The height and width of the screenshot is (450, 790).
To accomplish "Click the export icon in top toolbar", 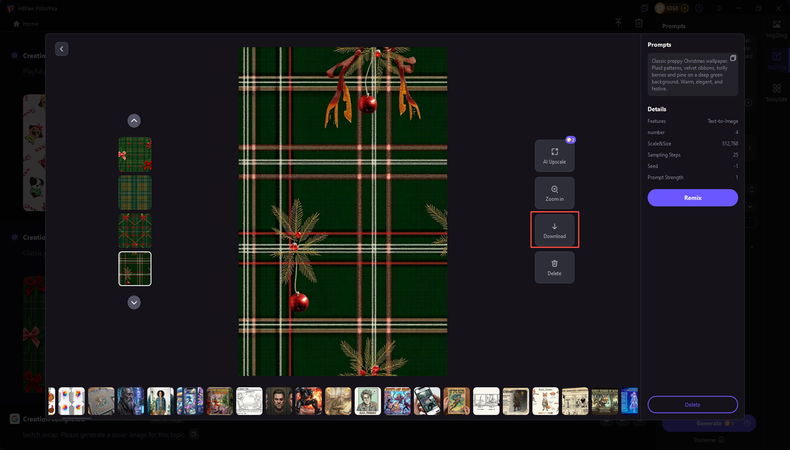I will [618, 23].
